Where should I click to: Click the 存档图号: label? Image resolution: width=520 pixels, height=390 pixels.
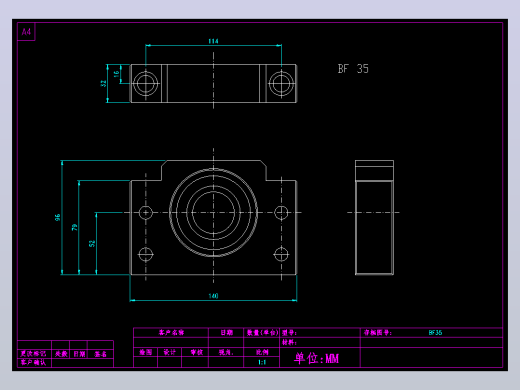[377, 333]
